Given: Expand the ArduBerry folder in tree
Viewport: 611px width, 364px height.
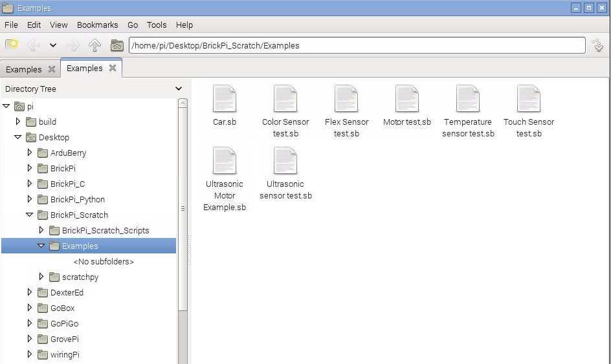Looking at the screenshot, I should pyautogui.click(x=30, y=153).
